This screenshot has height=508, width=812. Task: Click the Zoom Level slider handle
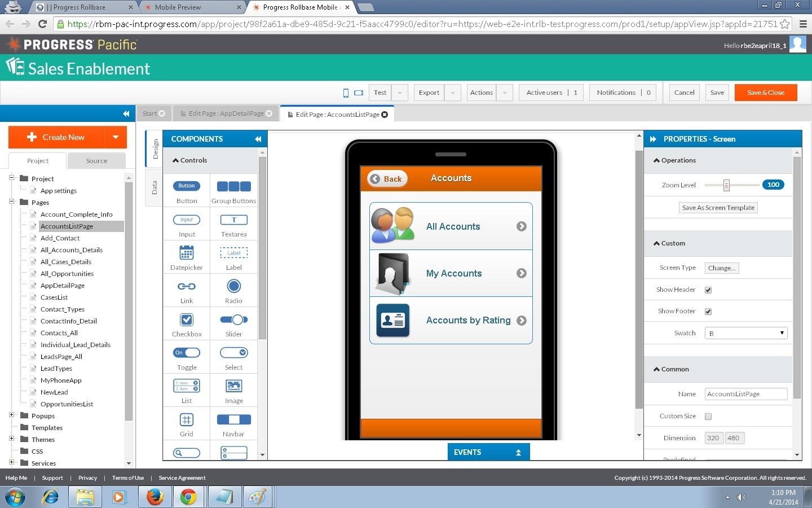[726, 185]
